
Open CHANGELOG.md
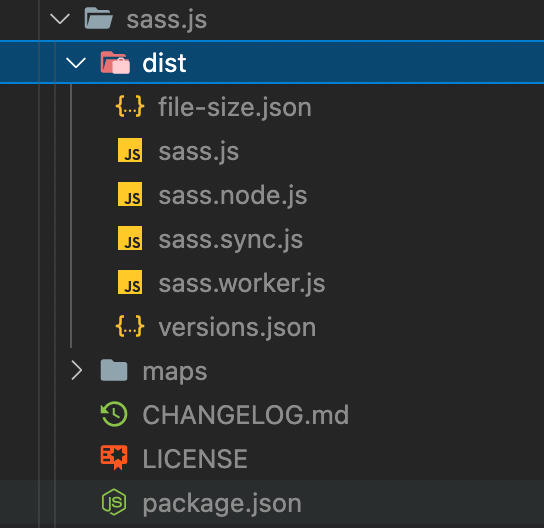click(x=246, y=415)
